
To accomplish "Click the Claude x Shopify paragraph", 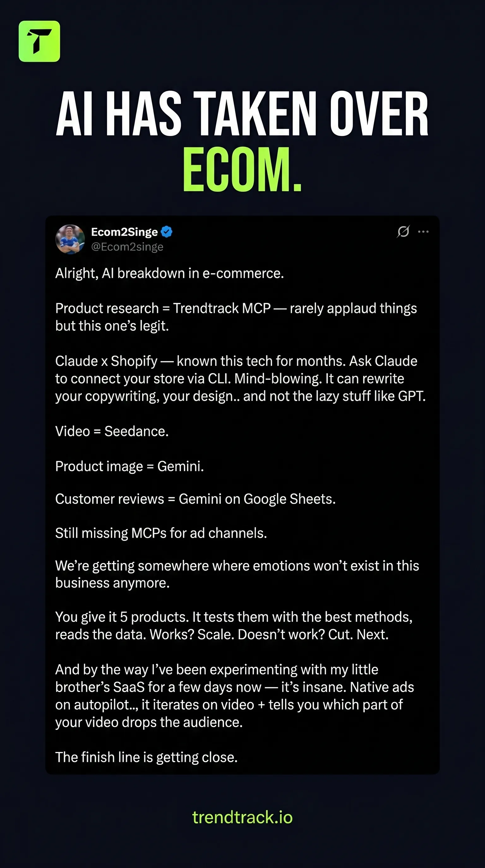I will [241, 378].
